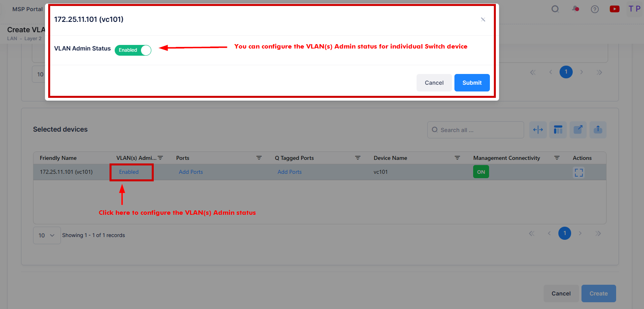Click the YouTube video icon
The width and height of the screenshot is (644, 309).
coord(614,9)
